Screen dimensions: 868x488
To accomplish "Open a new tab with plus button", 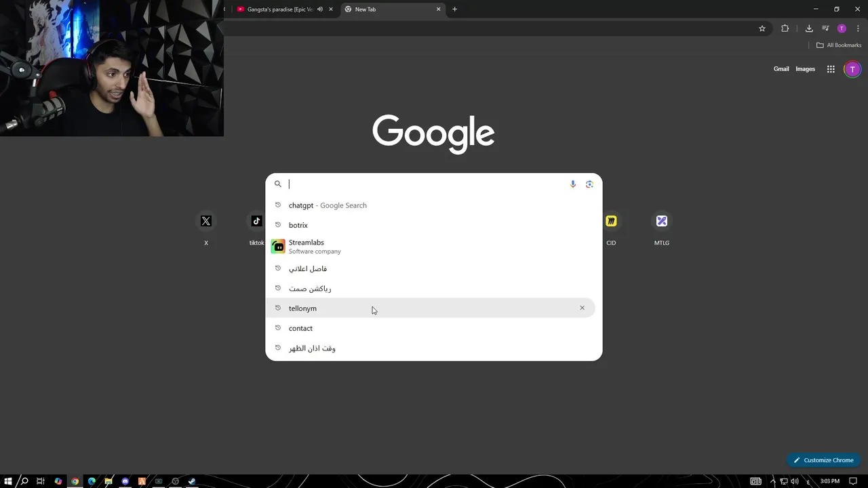I will 454,9.
